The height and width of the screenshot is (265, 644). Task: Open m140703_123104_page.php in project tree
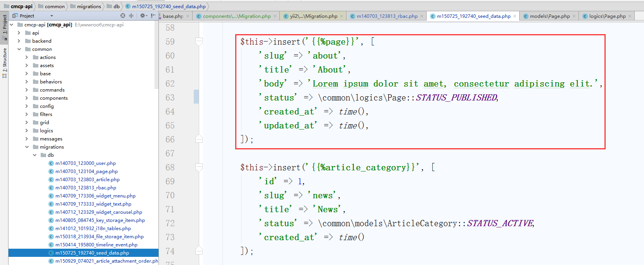pyautogui.click(x=86, y=171)
